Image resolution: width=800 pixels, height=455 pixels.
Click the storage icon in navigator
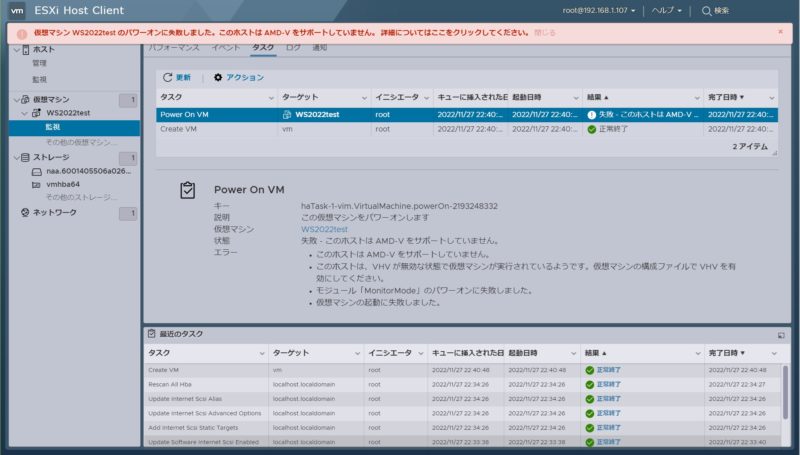[x=26, y=157]
